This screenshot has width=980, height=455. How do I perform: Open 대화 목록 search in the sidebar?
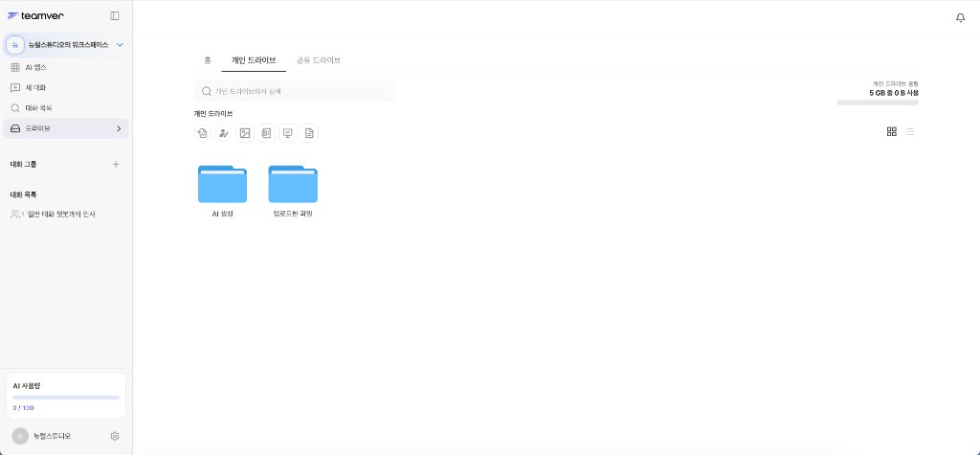click(66, 108)
